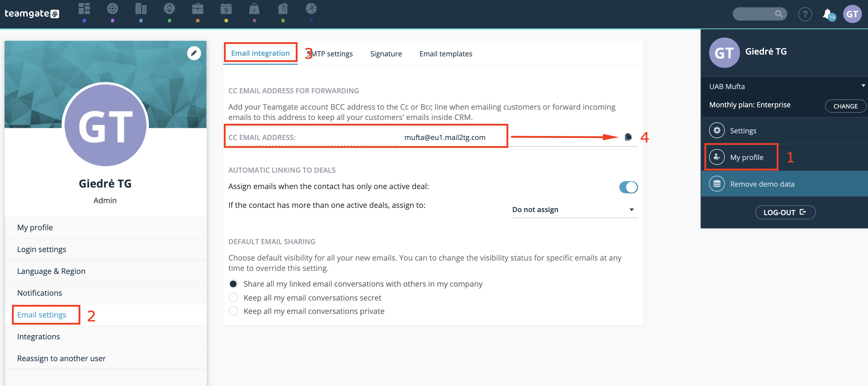Click the Admin role label
The width and height of the screenshot is (868, 386).
click(x=105, y=201)
